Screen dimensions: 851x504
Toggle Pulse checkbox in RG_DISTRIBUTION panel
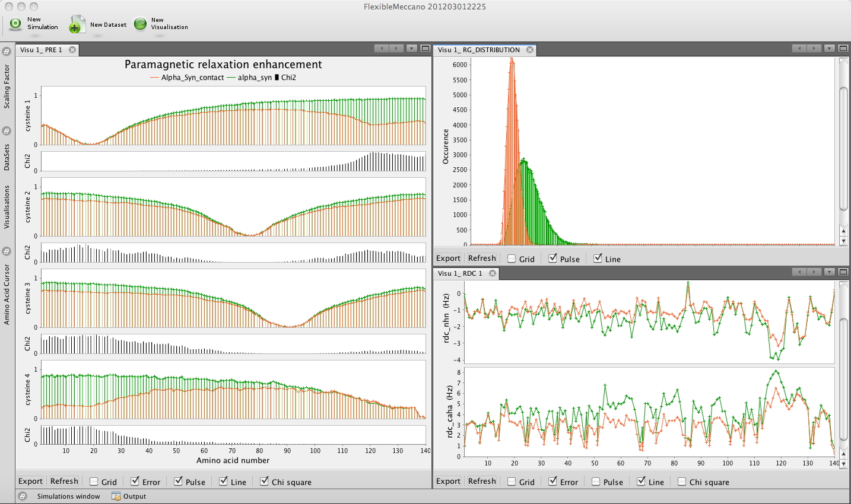(x=552, y=259)
